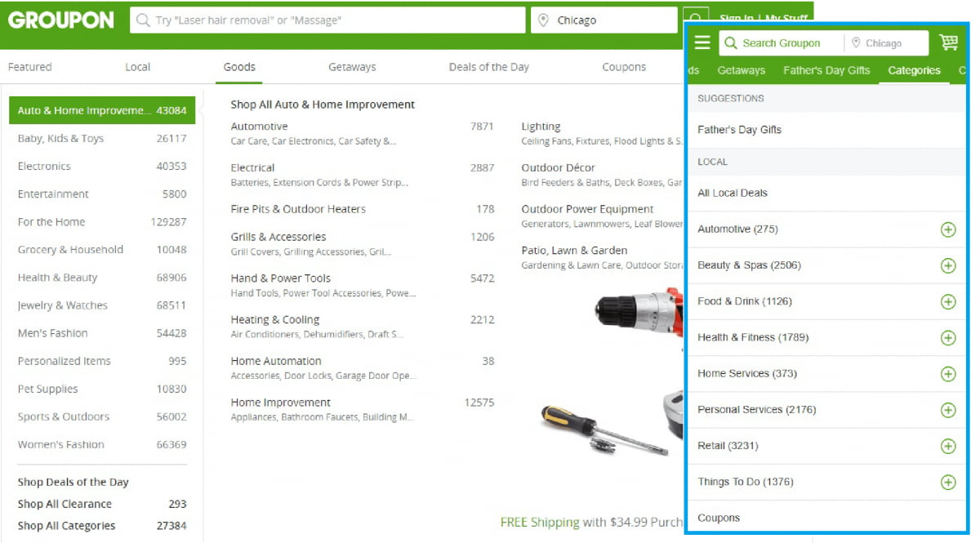The width and height of the screenshot is (980, 543).
Task: Click magnifier icon in Search Groupon field
Action: click(x=728, y=43)
